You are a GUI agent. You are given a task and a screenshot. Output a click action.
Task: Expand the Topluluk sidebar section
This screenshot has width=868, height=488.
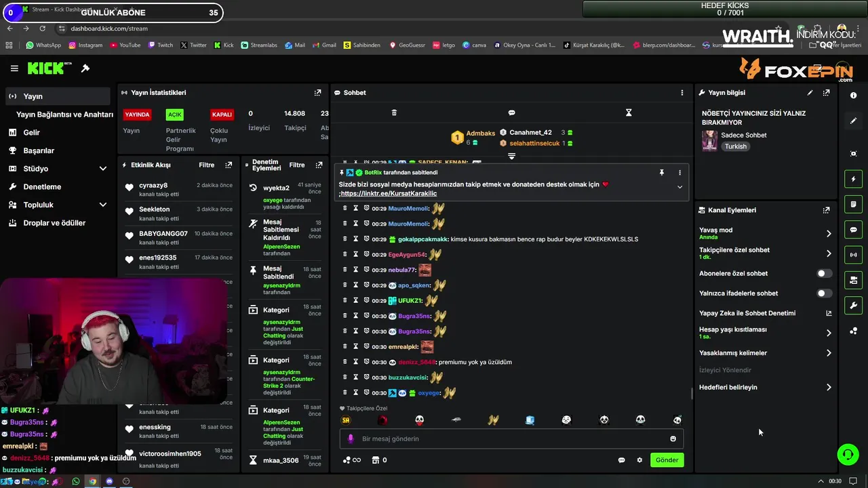point(103,205)
